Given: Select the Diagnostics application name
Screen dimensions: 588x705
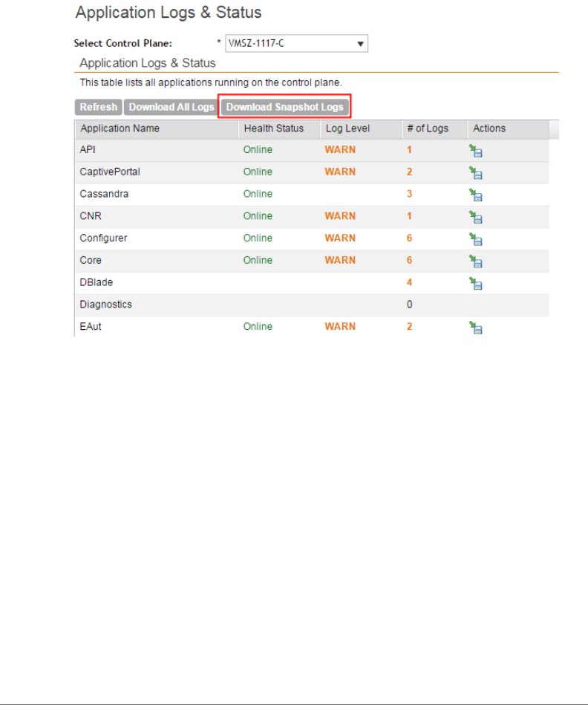Looking at the screenshot, I should click(x=105, y=305).
